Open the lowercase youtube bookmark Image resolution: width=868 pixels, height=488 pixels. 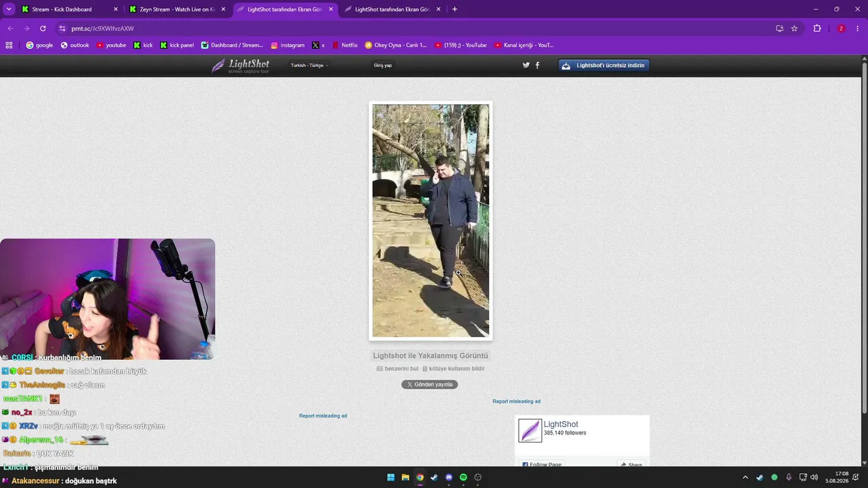(x=111, y=45)
